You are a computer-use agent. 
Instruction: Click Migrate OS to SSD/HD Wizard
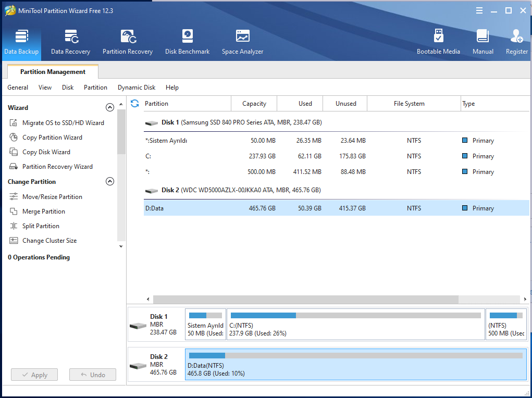pos(63,123)
